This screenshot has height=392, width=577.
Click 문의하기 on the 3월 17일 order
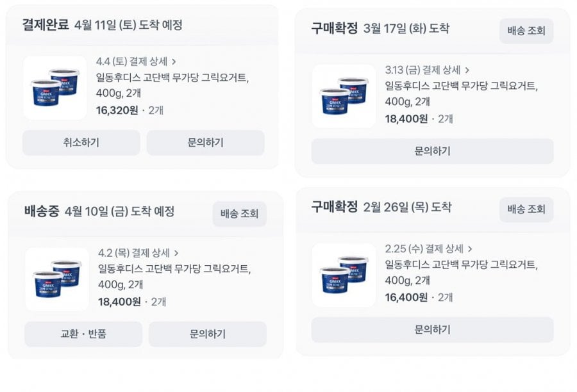pos(432,151)
